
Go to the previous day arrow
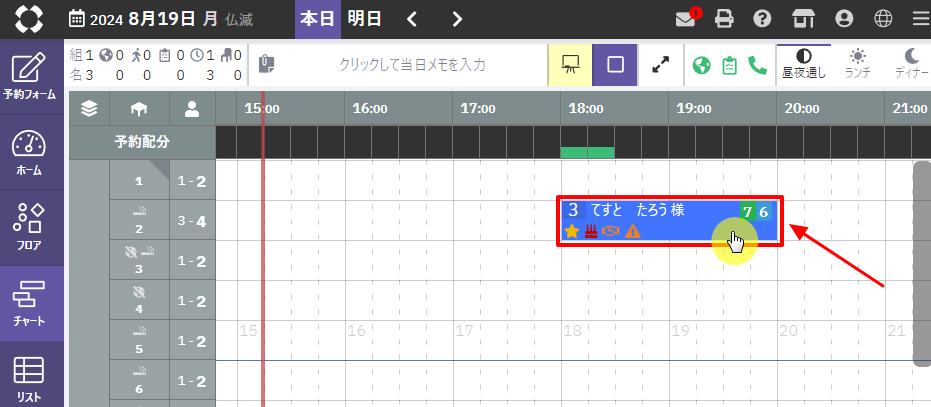click(x=411, y=20)
